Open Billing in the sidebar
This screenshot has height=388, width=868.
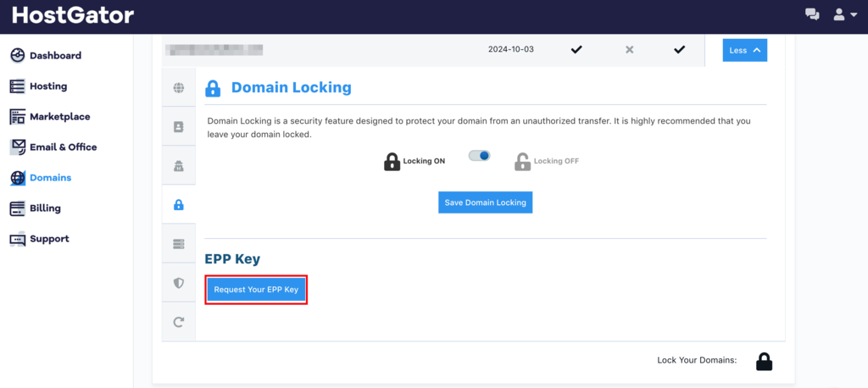point(45,208)
